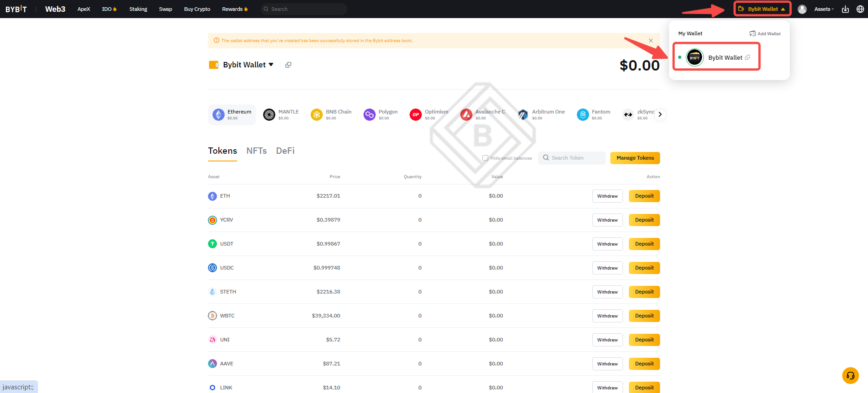The width and height of the screenshot is (868, 393).
Task: Click the Bybit logo in header
Action: (x=16, y=9)
